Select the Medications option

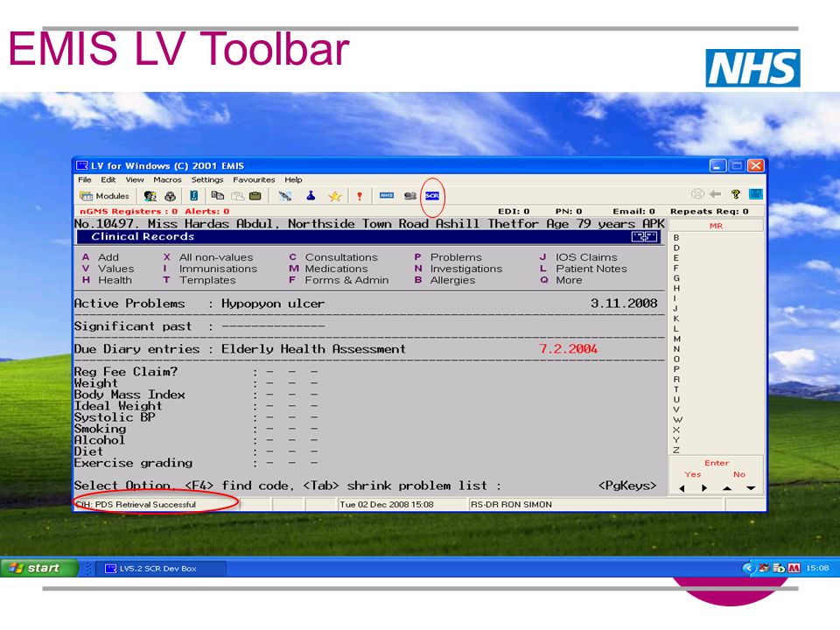[x=328, y=269]
